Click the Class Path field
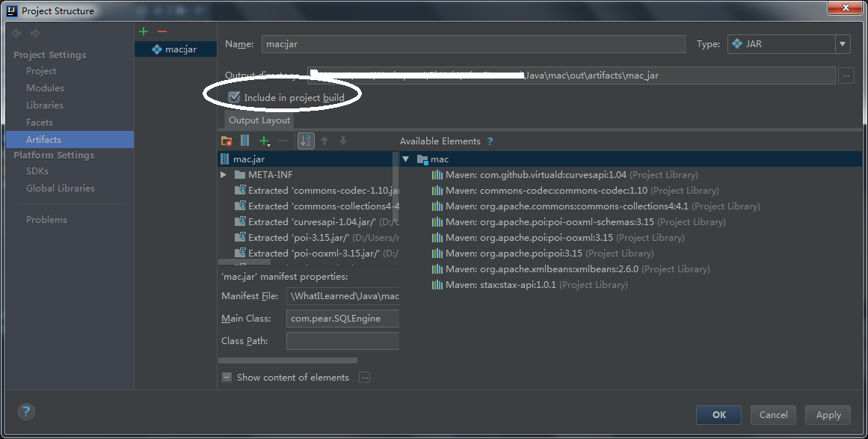 pyautogui.click(x=342, y=341)
